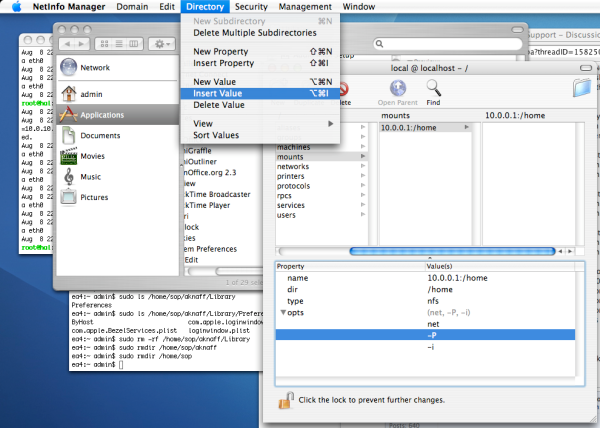Select the name property row

pos(425,278)
